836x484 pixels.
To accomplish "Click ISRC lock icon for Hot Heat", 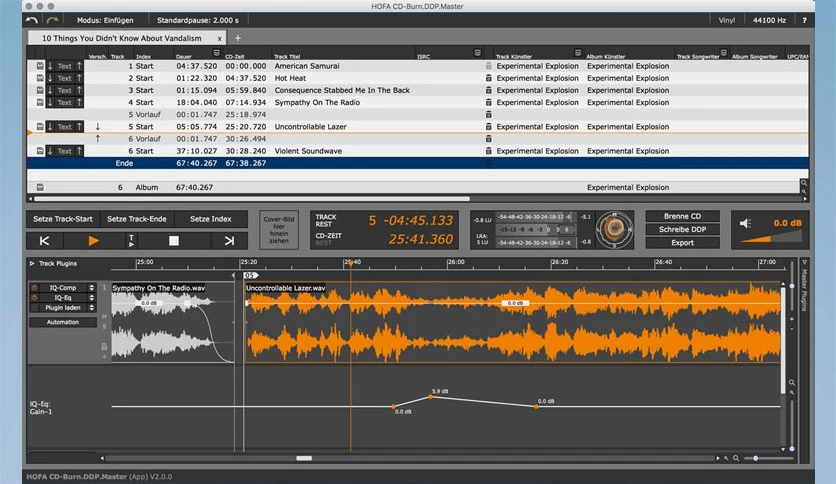I will point(488,78).
